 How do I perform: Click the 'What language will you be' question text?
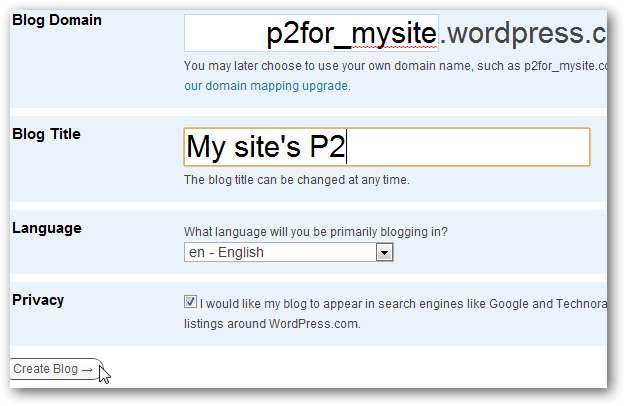[x=316, y=232]
